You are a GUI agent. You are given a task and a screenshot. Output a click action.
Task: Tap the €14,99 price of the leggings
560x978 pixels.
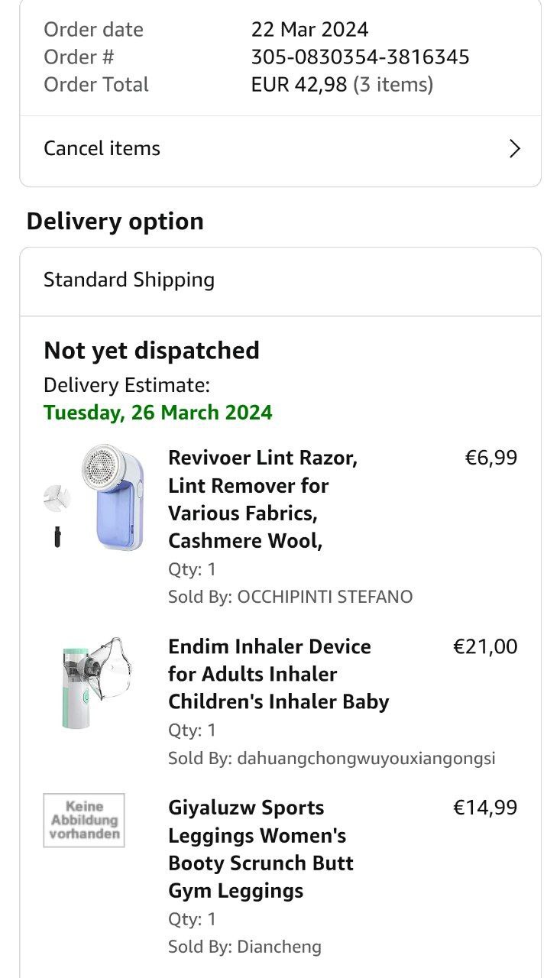click(x=485, y=808)
